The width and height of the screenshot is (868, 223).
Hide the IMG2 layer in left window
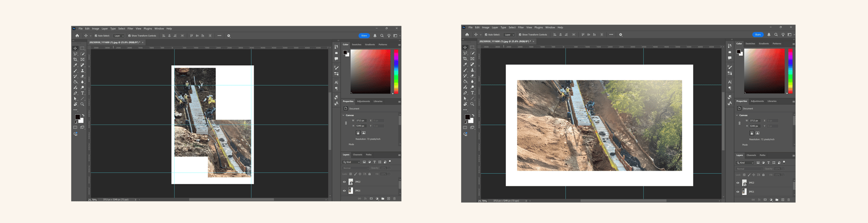point(344,182)
